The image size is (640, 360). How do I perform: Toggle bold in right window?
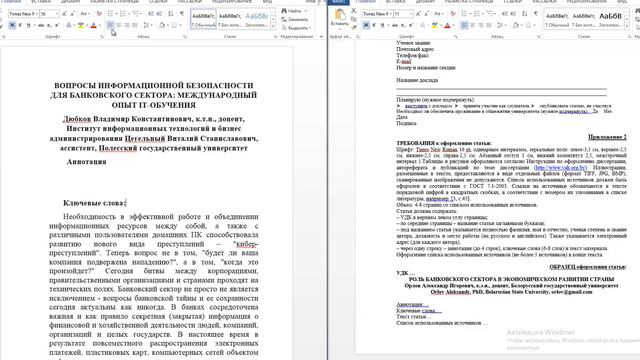(366, 25)
